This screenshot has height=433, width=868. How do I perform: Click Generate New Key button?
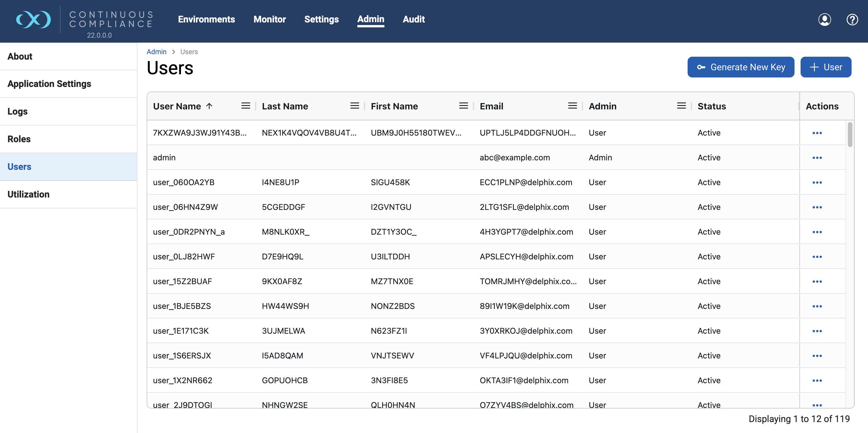[x=741, y=67]
